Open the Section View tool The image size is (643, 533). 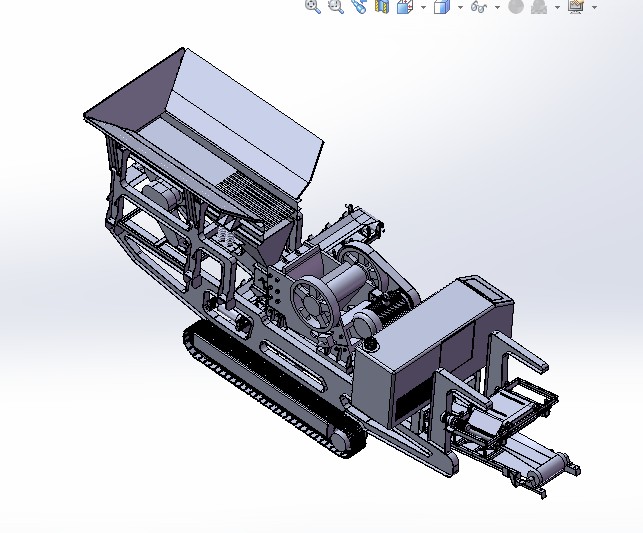coord(382,6)
